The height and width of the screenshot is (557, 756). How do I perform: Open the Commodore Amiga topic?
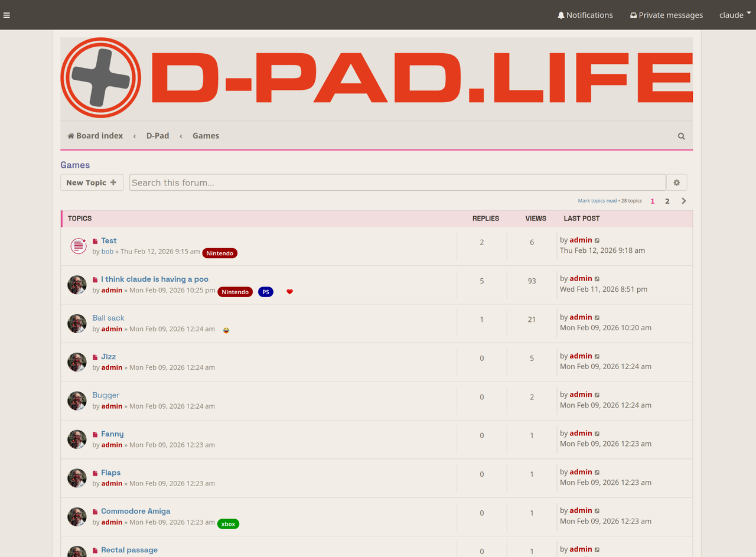[x=135, y=512]
